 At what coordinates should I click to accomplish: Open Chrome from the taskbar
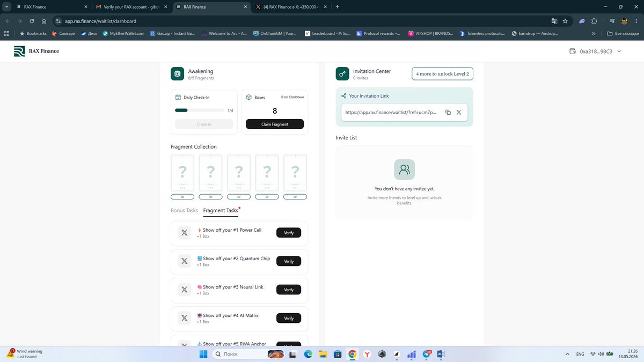tap(352, 354)
